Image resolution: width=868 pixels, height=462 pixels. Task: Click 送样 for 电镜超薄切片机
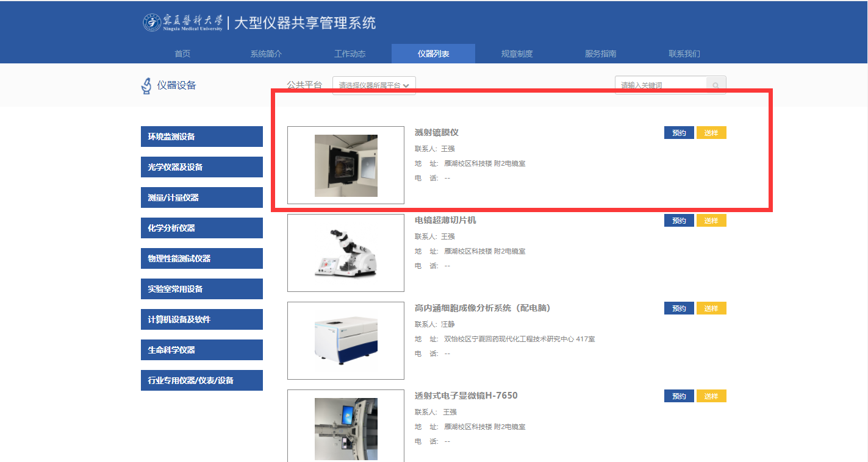tap(711, 221)
